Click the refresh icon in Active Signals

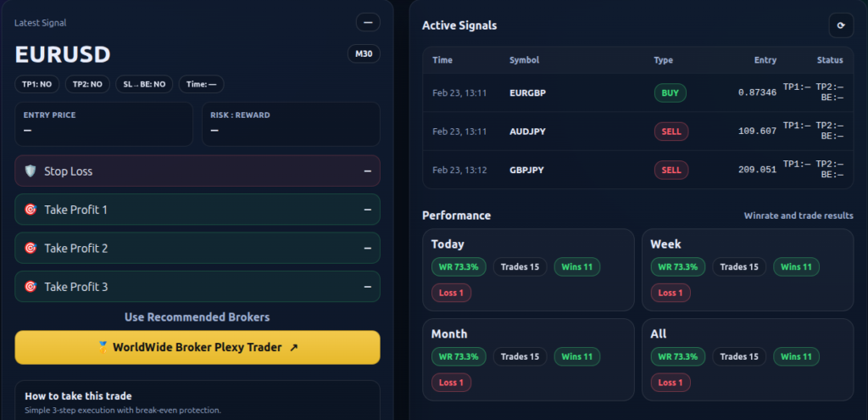pos(840,25)
